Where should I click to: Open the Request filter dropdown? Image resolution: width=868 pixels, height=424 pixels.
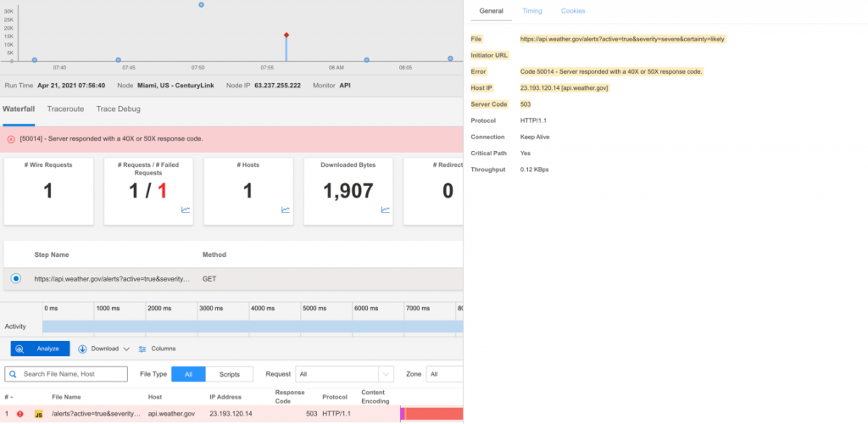344,374
